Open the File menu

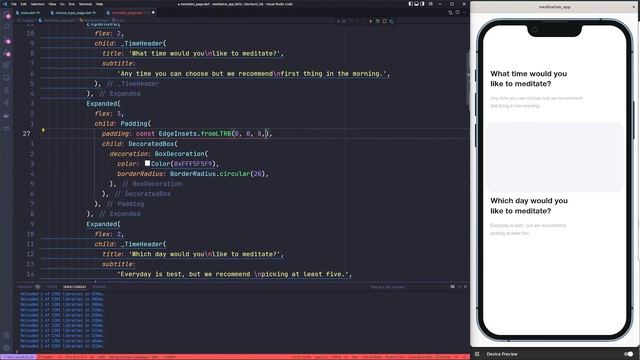(14, 4)
